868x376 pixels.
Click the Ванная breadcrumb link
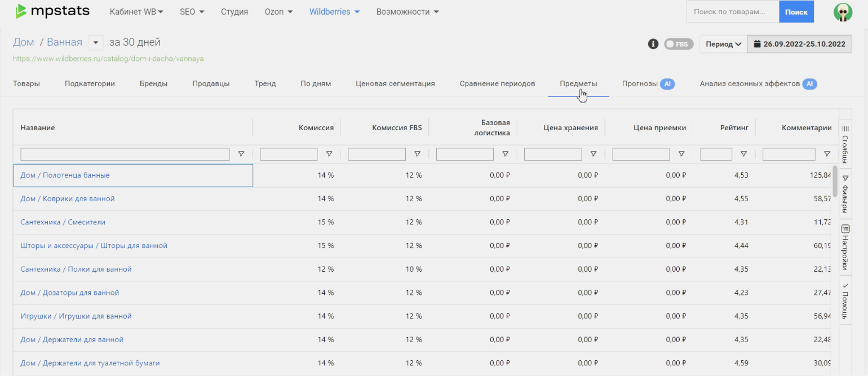64,42
